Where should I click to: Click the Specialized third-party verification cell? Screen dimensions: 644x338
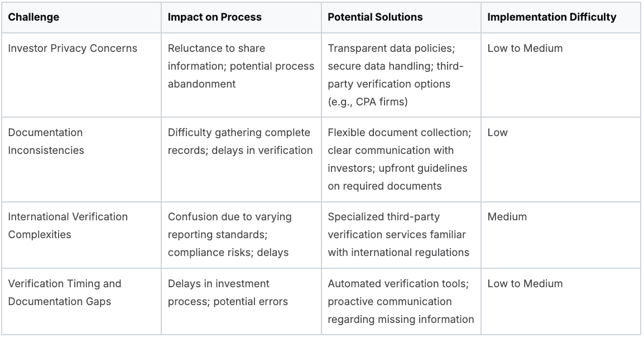[401, 235]
